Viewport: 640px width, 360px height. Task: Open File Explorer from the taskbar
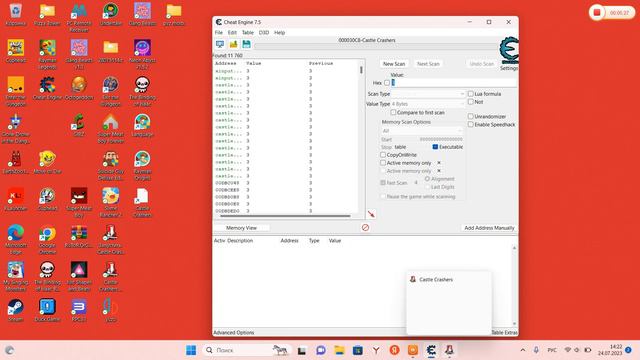click(339, 350)
